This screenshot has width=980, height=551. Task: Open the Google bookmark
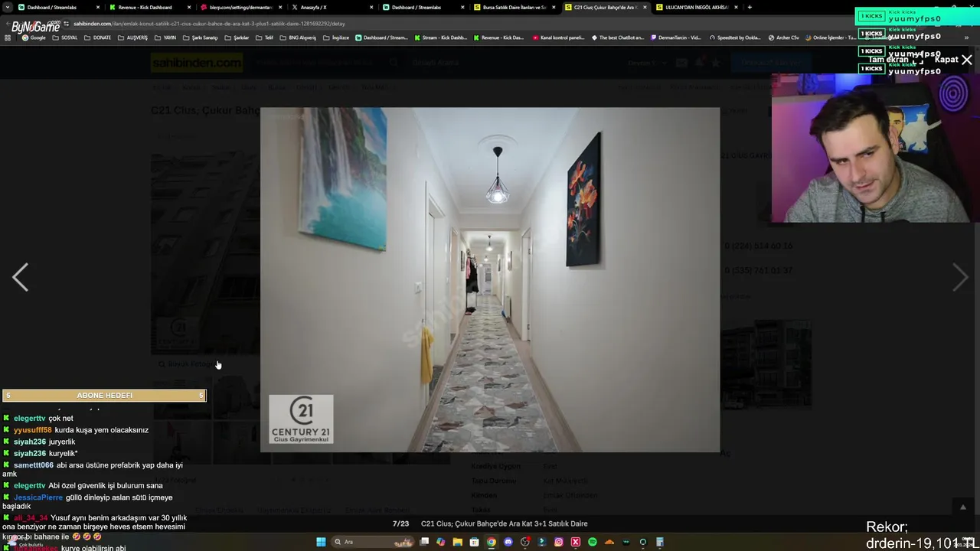[34, 37]
